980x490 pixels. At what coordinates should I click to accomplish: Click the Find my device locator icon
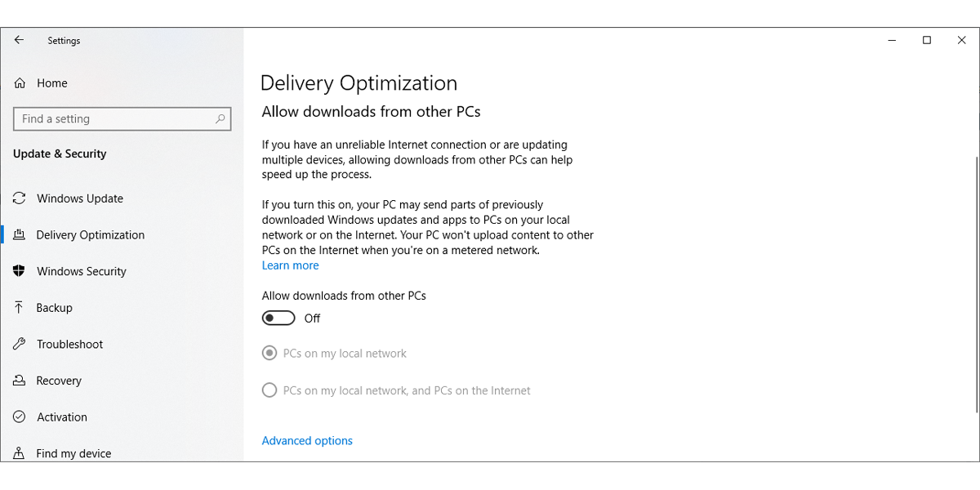pos(19,452)
